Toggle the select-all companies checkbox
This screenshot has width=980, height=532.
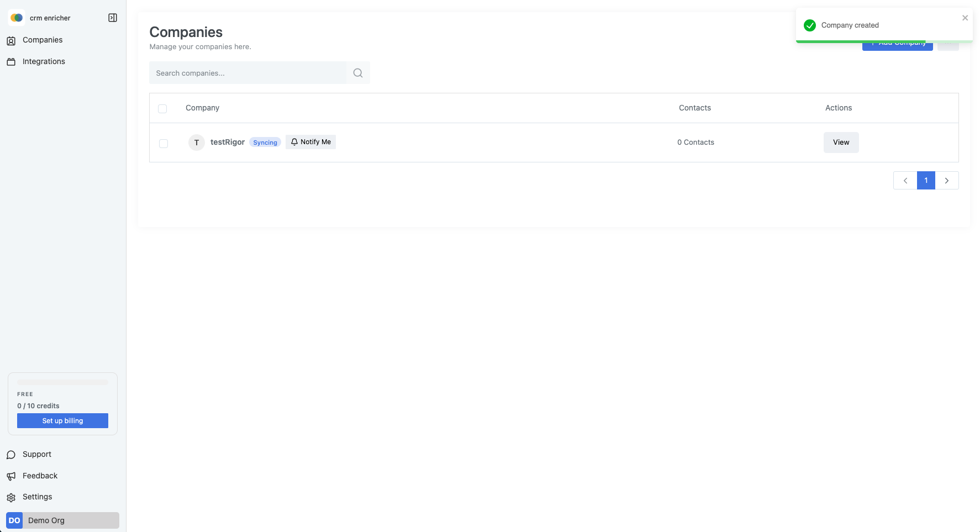(x=162, y=109)
